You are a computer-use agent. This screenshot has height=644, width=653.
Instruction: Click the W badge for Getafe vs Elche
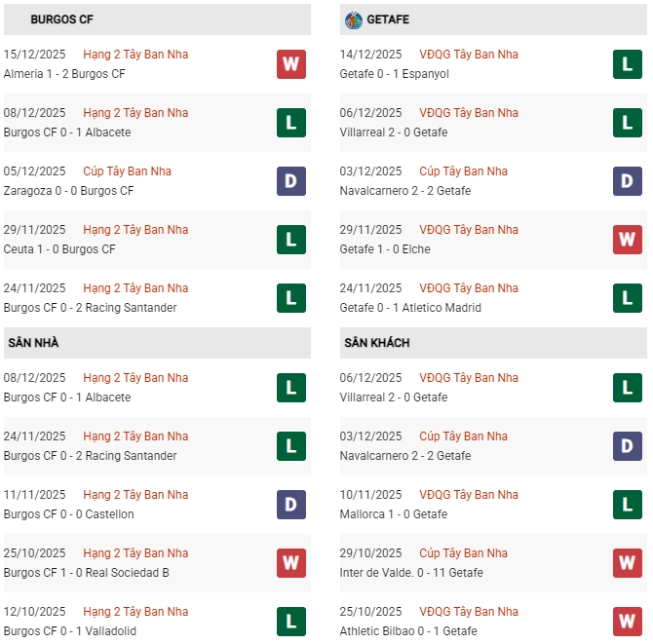click(627, 240)
